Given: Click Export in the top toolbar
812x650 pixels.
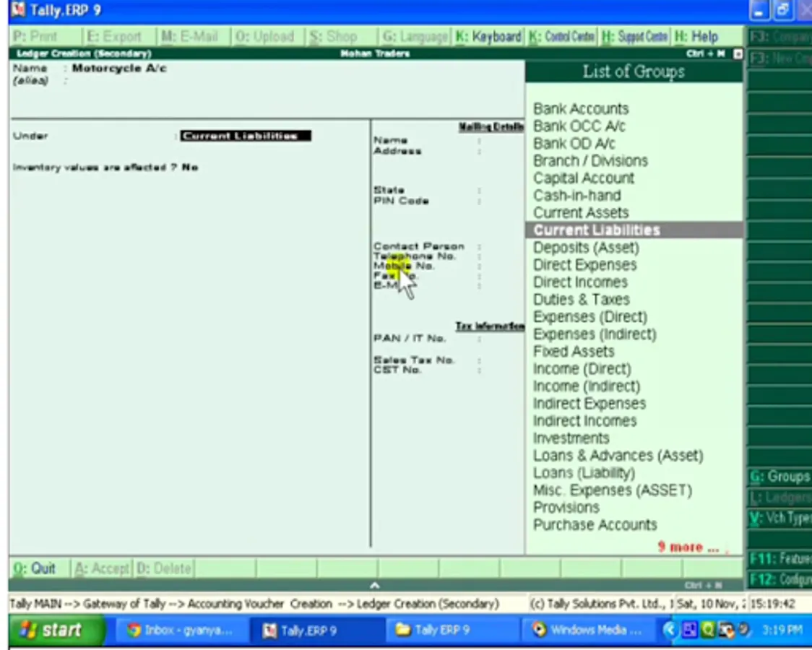Looking at the screenshot, I should pos(114,36).
